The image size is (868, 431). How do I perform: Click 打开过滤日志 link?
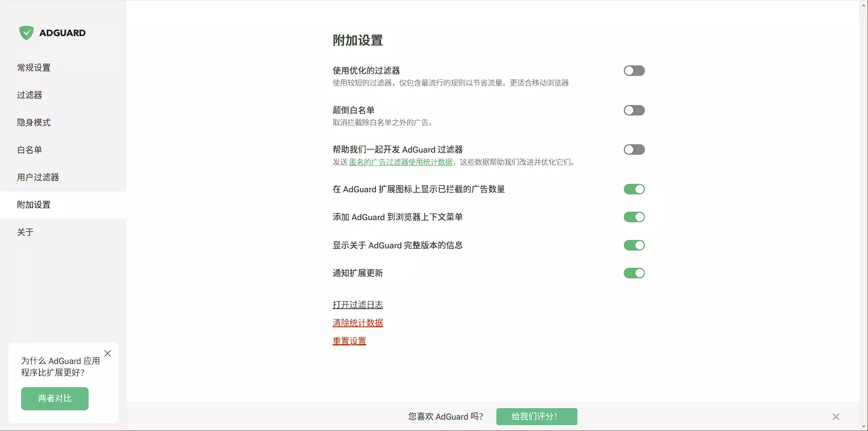click(x=358, y=304)
